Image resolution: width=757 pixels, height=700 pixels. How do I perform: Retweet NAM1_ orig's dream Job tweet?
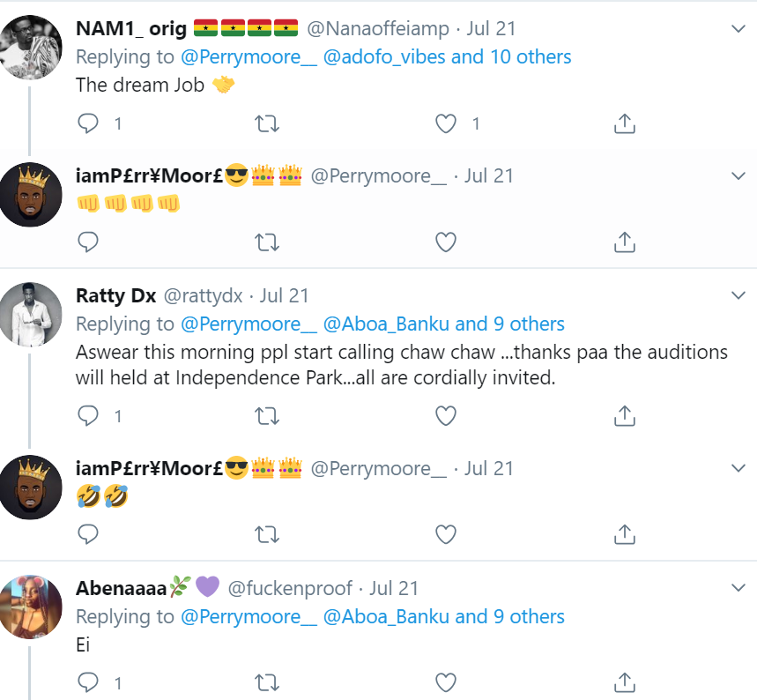click(266, 123)
